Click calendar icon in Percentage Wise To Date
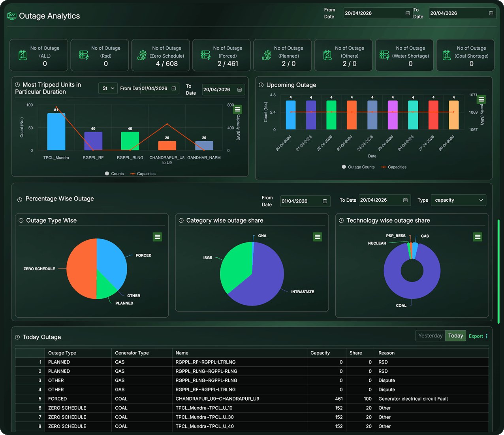 pos(405,201)
